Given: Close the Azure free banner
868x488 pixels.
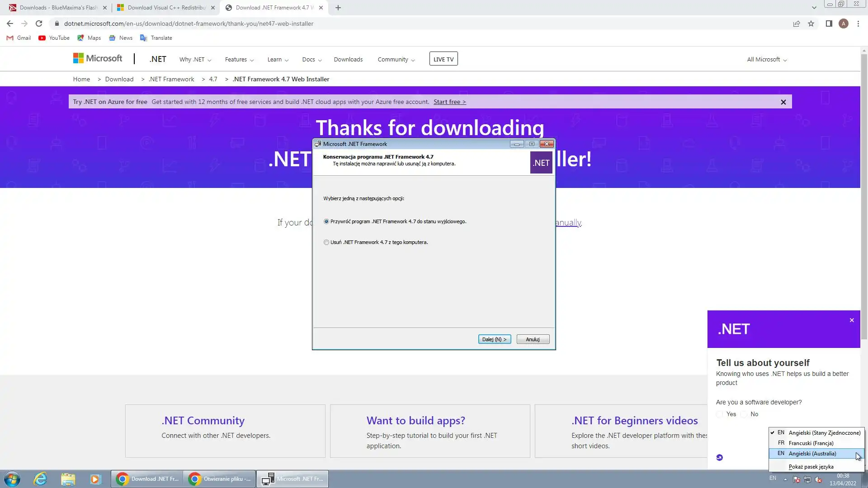Looking at the screenshot, I should click(783, 102).
